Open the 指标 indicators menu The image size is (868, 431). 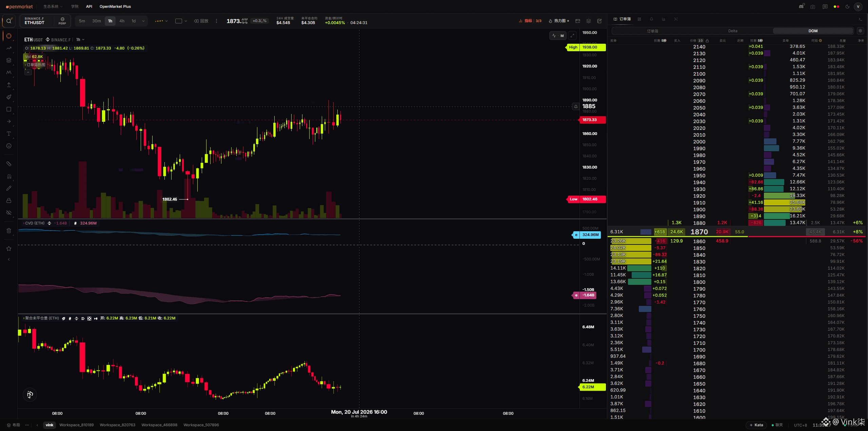tap(530, 21)
